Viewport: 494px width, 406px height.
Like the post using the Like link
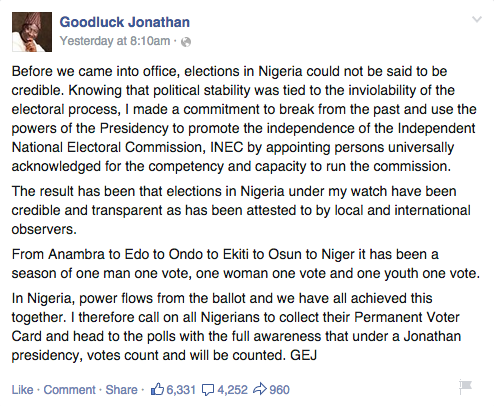(x=23, y=390)
